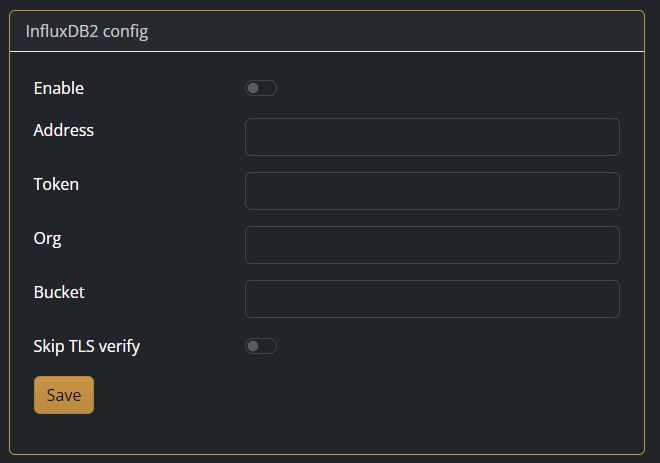660x463 pixels.
Task: Place cursor in the Org text box
Action: tap(432, 245)
